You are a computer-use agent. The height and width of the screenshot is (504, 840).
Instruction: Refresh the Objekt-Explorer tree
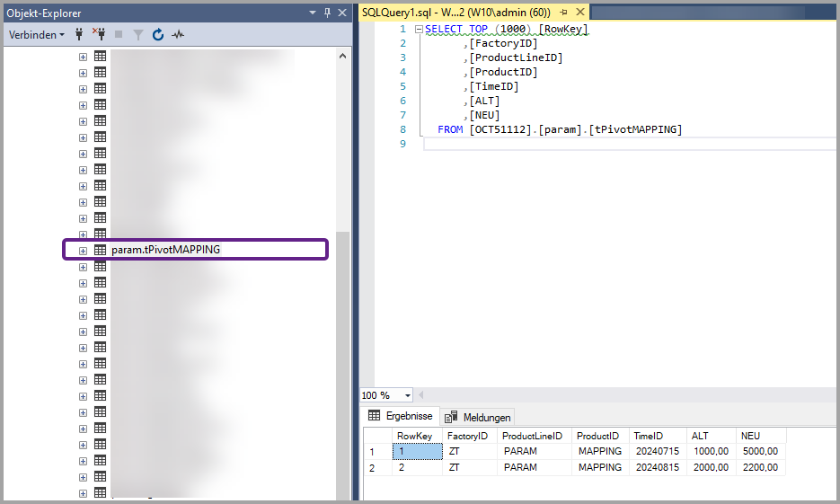click(158, 35)
